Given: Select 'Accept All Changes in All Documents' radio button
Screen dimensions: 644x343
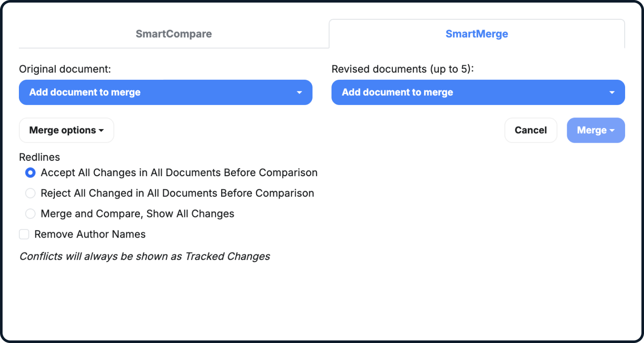Looking at the screenshot, I should coord(30,173).
